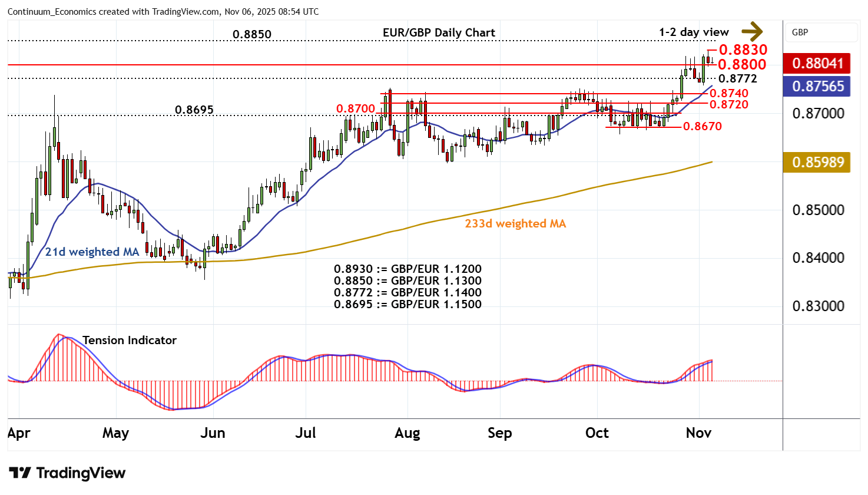
Task: Click the 0.8772 := GBP/EUR 1.1400 text line
Action: tap(408, 292)
